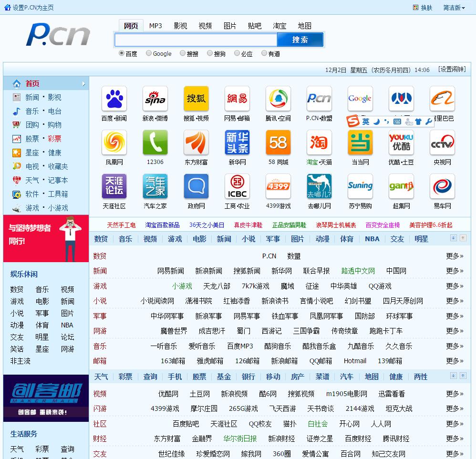Open the 新华头条 icon
This screenshot has height=459, width=476.
237,143
